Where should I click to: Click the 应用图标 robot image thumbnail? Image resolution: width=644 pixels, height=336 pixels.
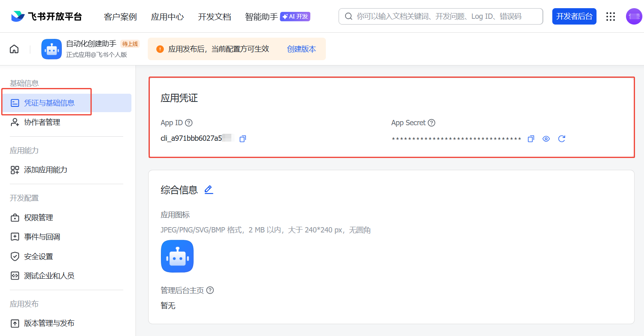coord(177,256)
